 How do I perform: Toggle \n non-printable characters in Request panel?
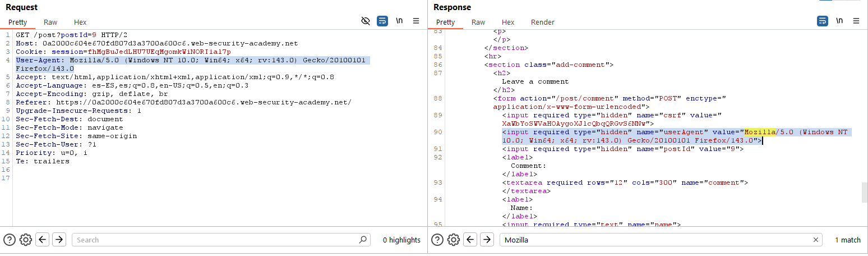click(x=399, y=21)
